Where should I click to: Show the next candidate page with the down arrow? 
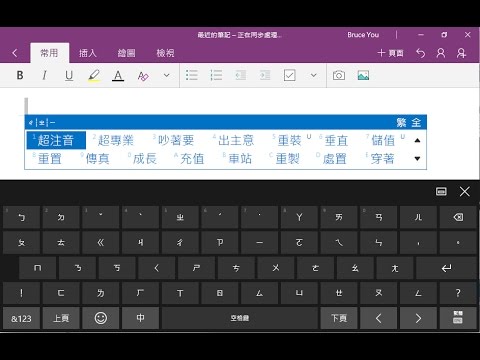click(x=417, y=159)
